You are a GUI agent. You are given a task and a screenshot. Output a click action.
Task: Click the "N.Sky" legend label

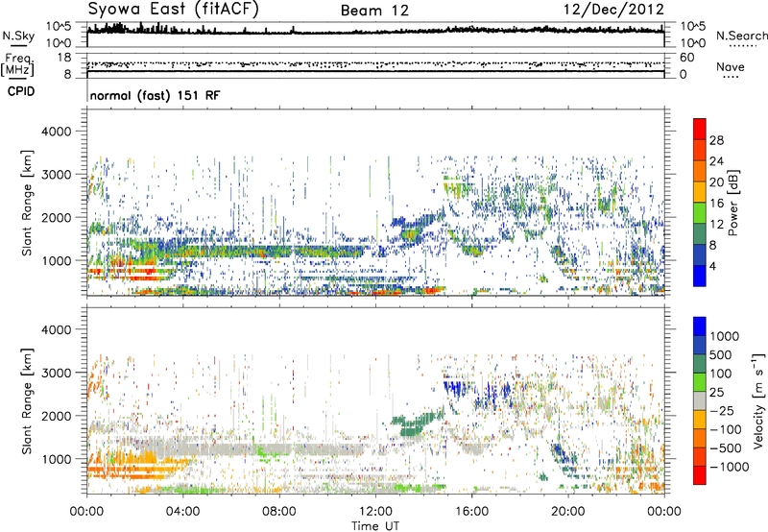click(x=18, y=36)
